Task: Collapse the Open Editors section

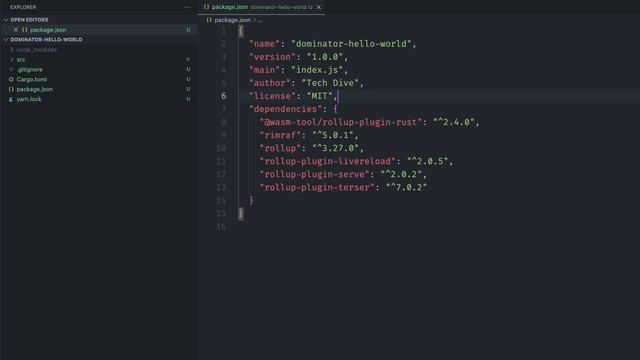Action: coord(6,20)
